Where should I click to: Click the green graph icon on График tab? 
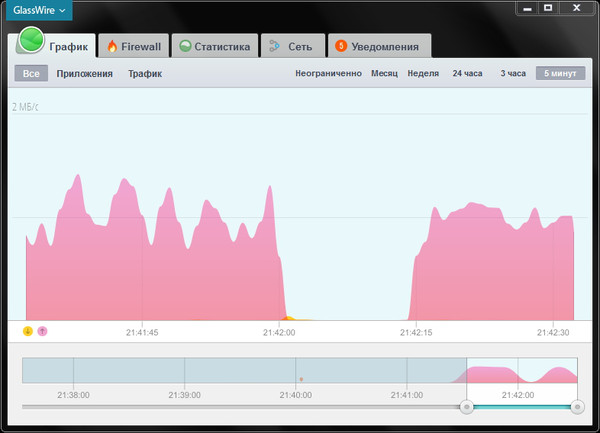pos(32,41)
